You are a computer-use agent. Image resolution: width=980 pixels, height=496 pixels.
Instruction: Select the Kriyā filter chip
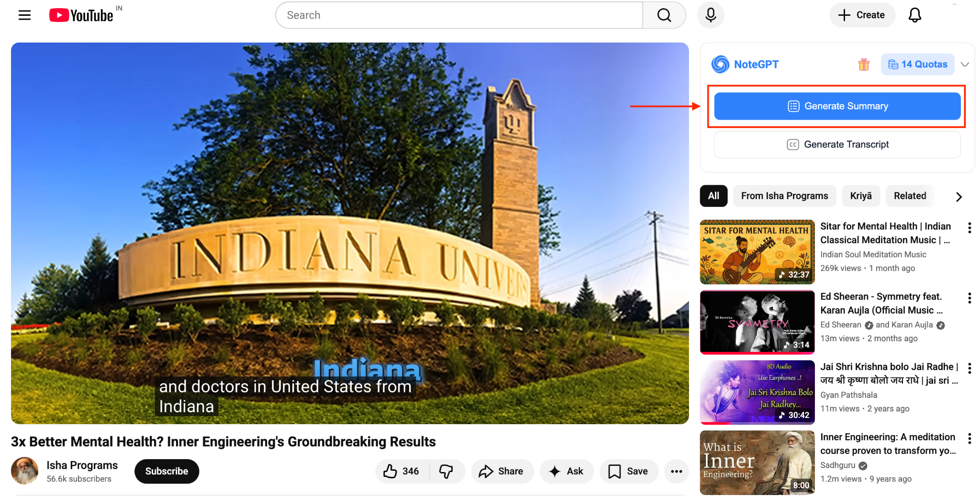tap(861, 196)
